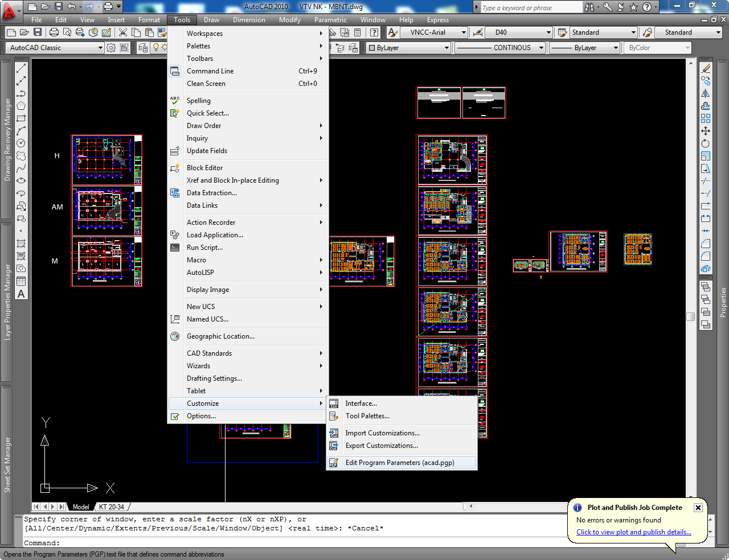Choose Interface in Customize submenu
The height and width of the screenshot is (560, 729).
coord(402,403)
